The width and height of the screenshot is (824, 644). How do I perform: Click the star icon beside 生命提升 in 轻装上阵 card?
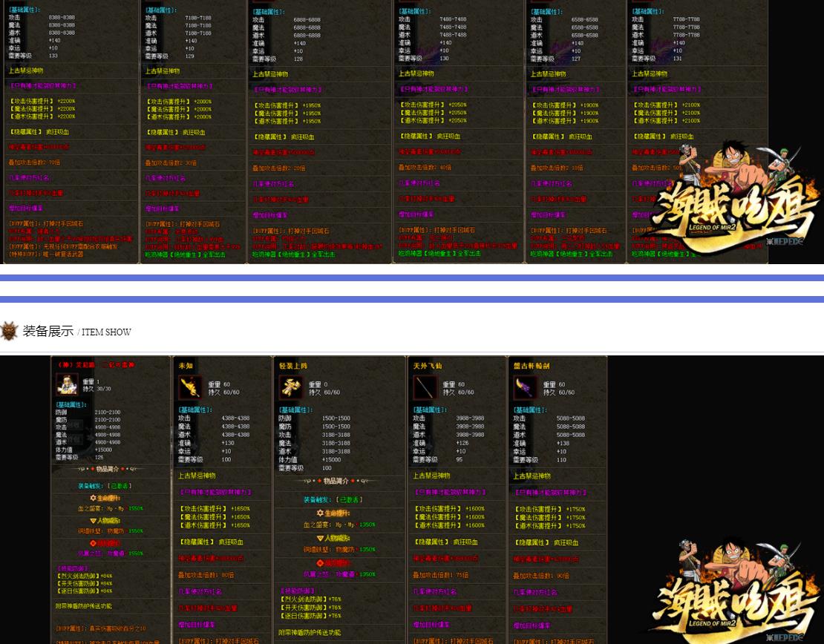click(x=321, y=513)
